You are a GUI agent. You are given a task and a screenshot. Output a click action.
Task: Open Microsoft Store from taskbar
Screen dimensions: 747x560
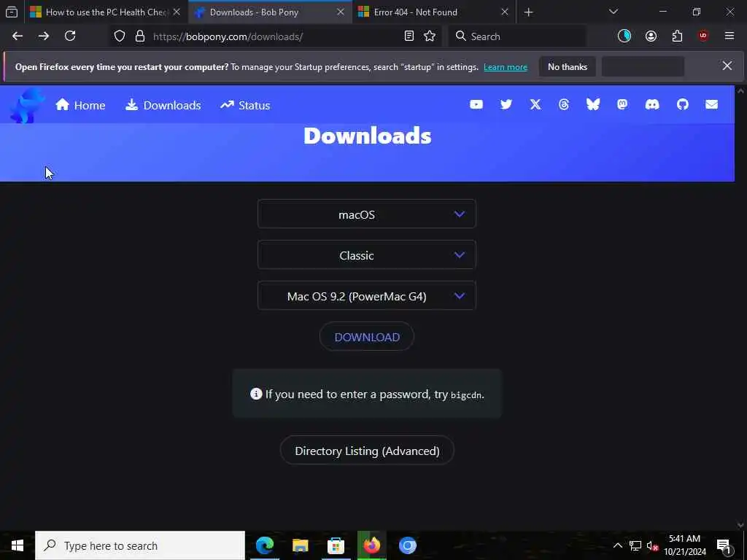tap(336, 545)
